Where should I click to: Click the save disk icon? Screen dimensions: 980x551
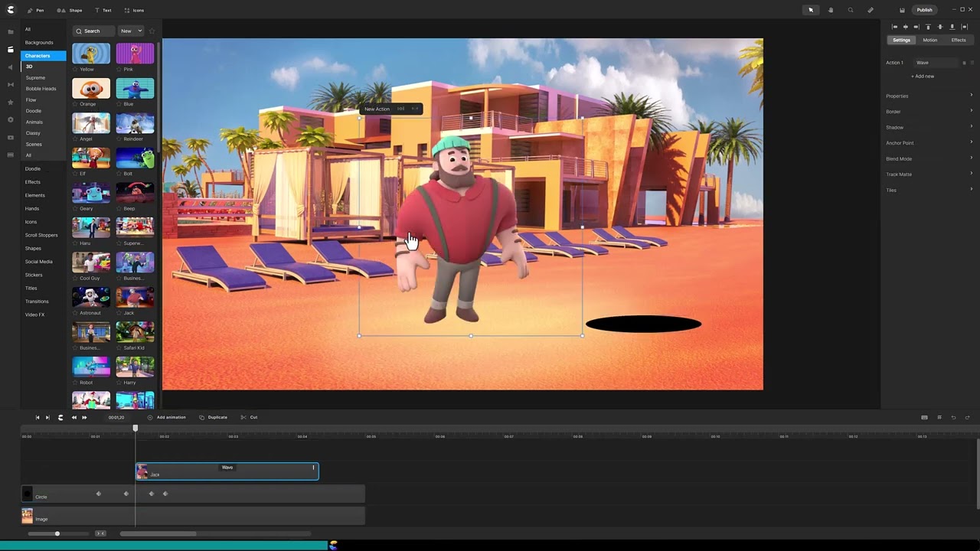point(902,10)
